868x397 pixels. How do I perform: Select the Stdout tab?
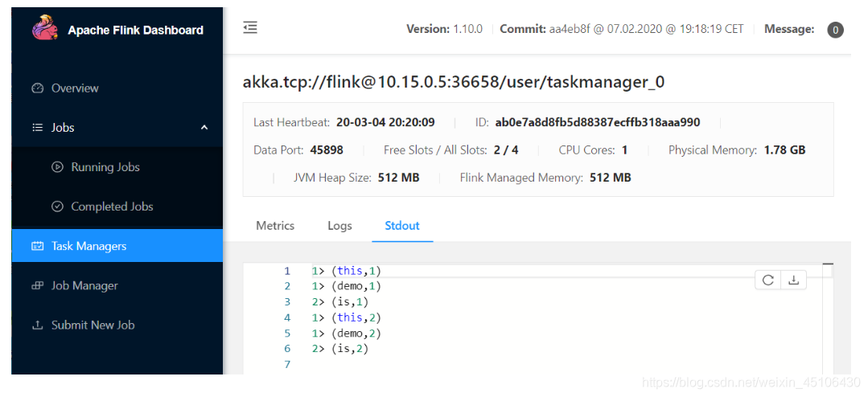pos(402,226)
